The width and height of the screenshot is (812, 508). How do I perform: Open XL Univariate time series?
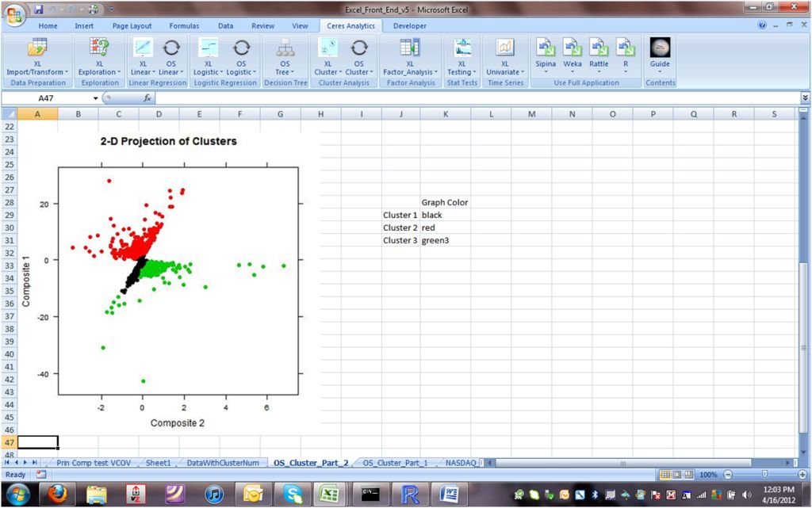point(505,57)
